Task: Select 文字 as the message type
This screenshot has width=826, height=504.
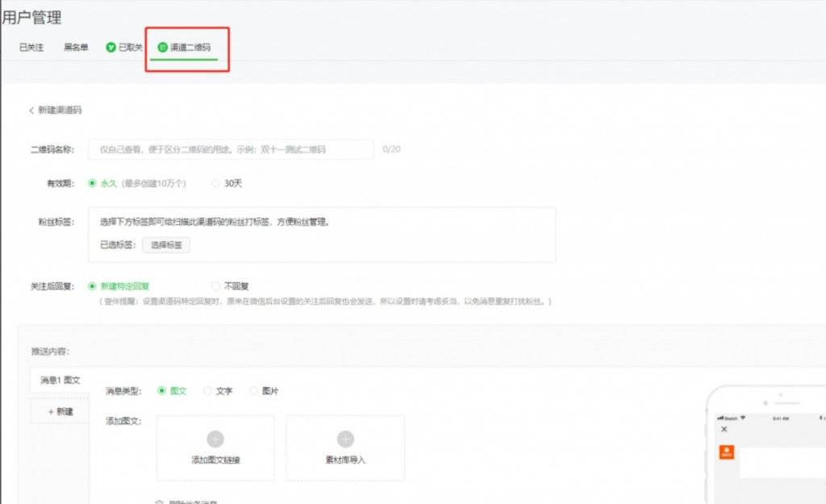Action: (208, 391)
